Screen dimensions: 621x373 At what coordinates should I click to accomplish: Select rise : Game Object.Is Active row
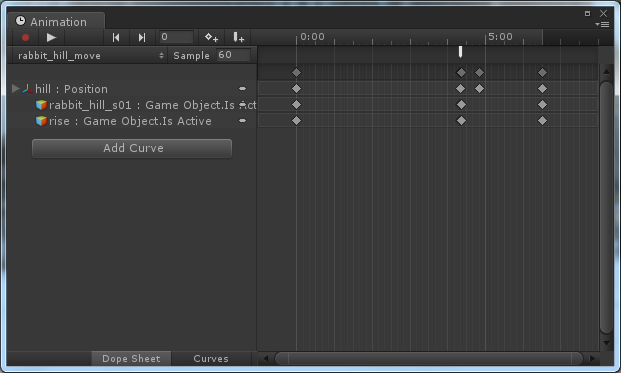pyautogui.click(x=131, y=121)
